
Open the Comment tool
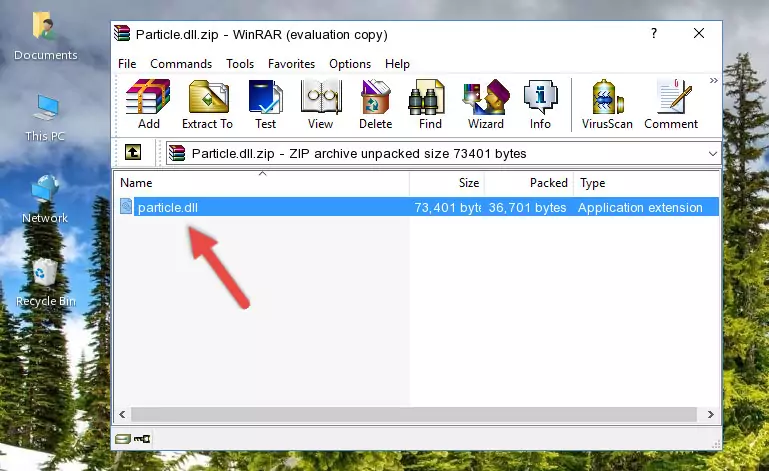671,105
